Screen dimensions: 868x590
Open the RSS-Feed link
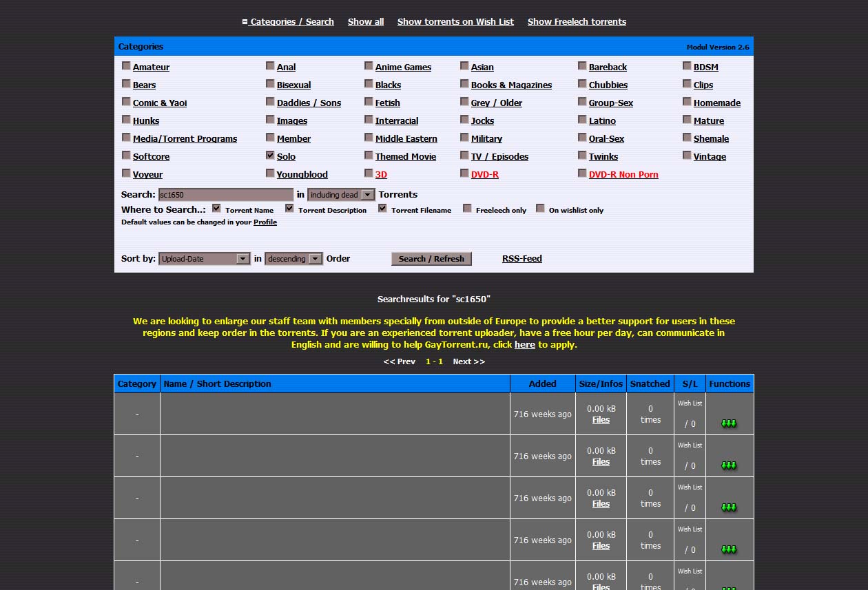(521, 259)
